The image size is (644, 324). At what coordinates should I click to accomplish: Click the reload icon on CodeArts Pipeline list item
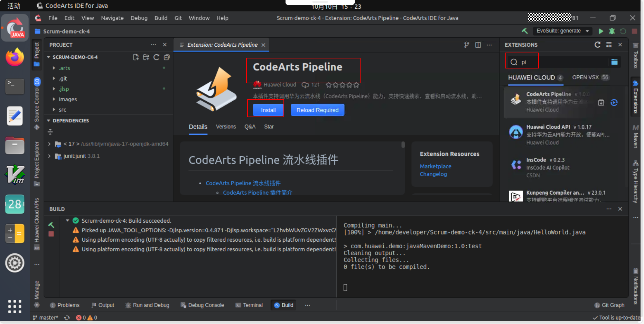614,102
